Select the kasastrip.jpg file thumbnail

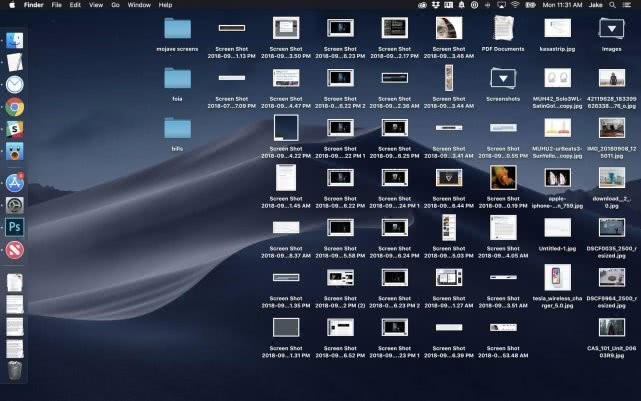pyautogui.click(x=557, y=28)
